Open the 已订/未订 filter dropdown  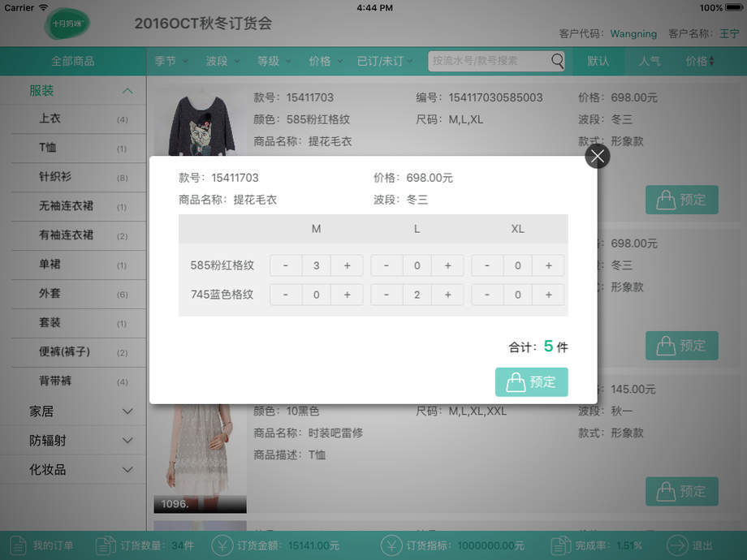point(386,61)
